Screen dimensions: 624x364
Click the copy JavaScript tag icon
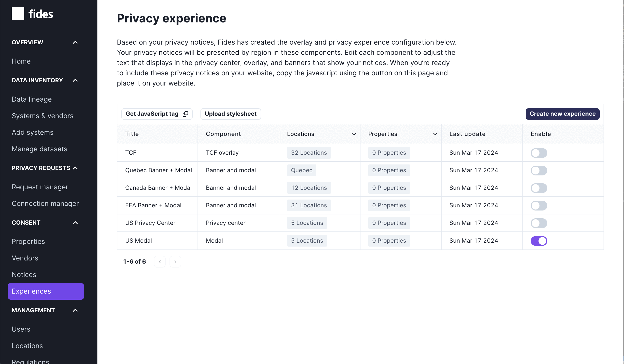pos(185,114)
